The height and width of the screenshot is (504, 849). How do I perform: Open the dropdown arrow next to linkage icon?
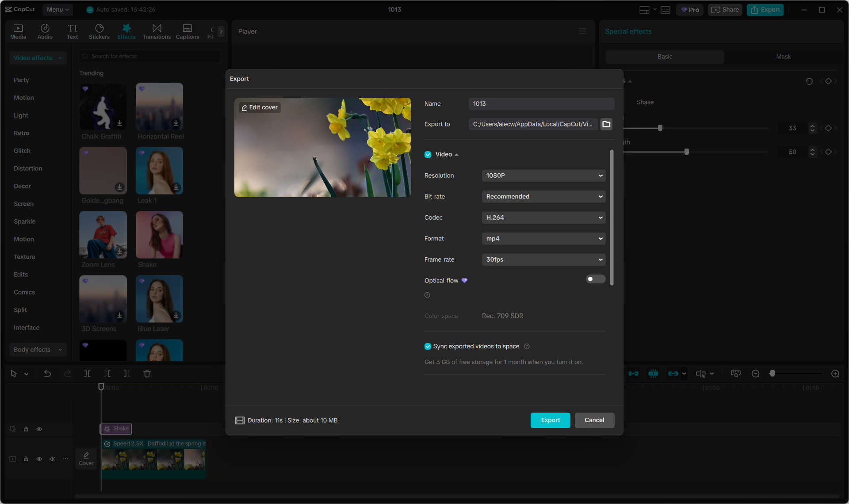pos(685,374)
